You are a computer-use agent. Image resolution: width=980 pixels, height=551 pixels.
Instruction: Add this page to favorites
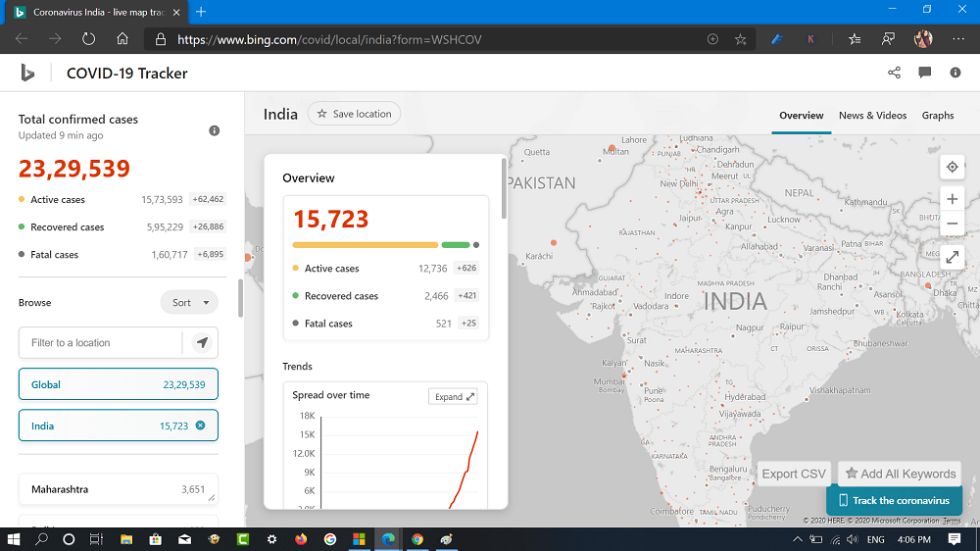tap(741, 39)
